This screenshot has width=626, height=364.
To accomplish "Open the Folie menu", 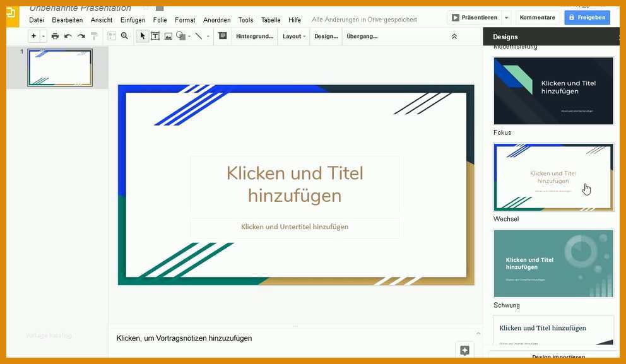I will 160,20.
